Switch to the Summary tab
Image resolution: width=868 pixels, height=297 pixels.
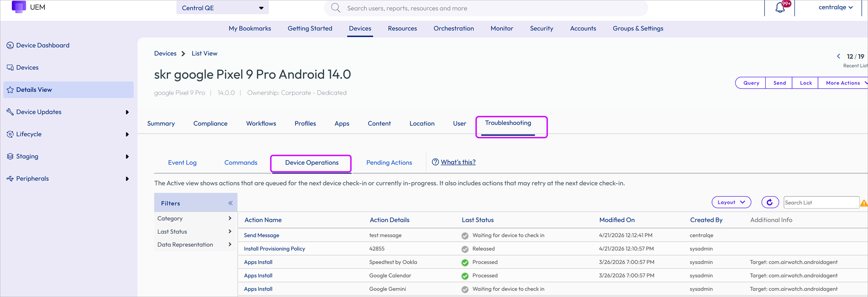161,124
